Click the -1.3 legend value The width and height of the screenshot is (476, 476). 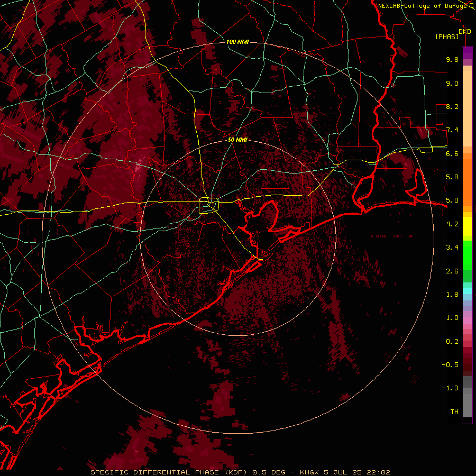click(x=450, y=388)
